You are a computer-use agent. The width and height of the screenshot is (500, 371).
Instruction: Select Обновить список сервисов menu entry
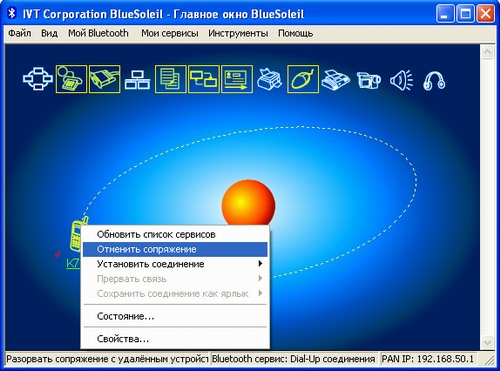pos(175,234)
